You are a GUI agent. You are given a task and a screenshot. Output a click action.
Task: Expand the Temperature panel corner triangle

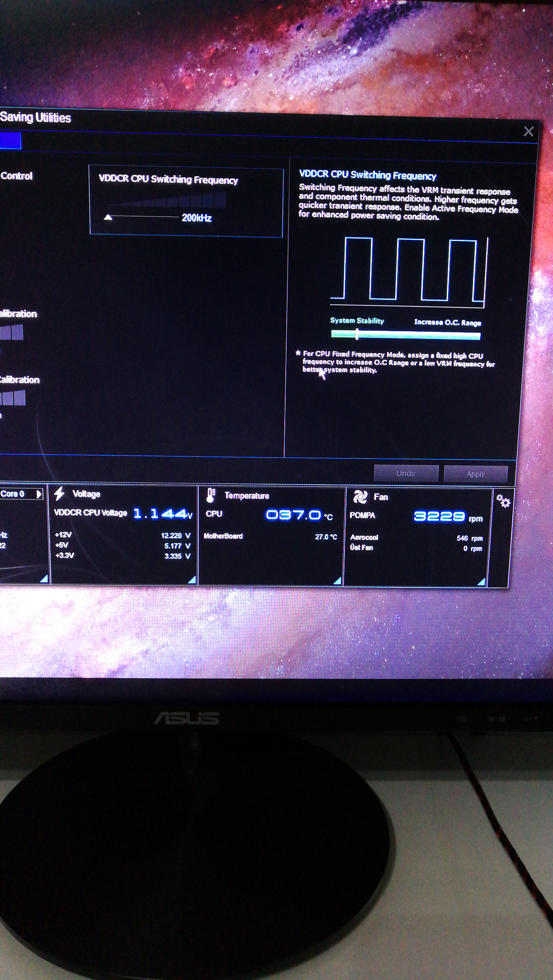click(337, 580)
